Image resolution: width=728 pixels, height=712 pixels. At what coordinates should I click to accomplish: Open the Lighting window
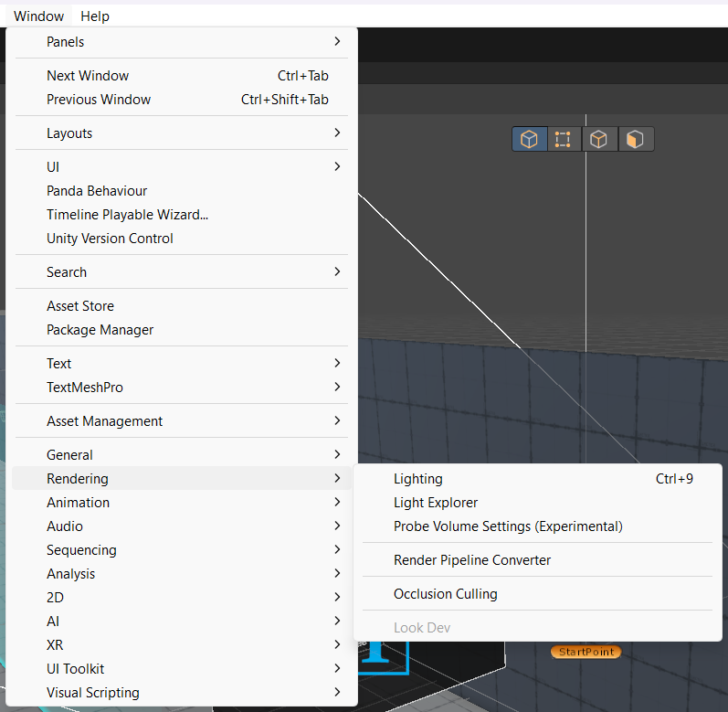tap(538, 479)
